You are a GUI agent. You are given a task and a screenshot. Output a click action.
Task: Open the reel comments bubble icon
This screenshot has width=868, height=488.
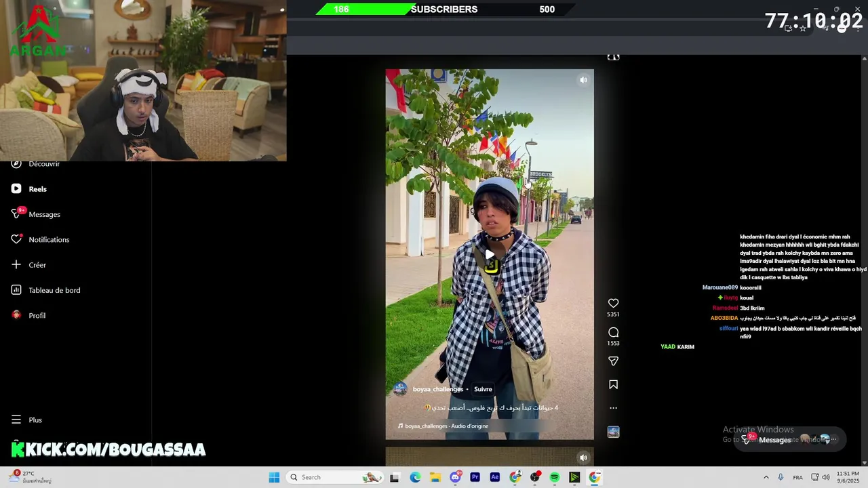(613, 332)
